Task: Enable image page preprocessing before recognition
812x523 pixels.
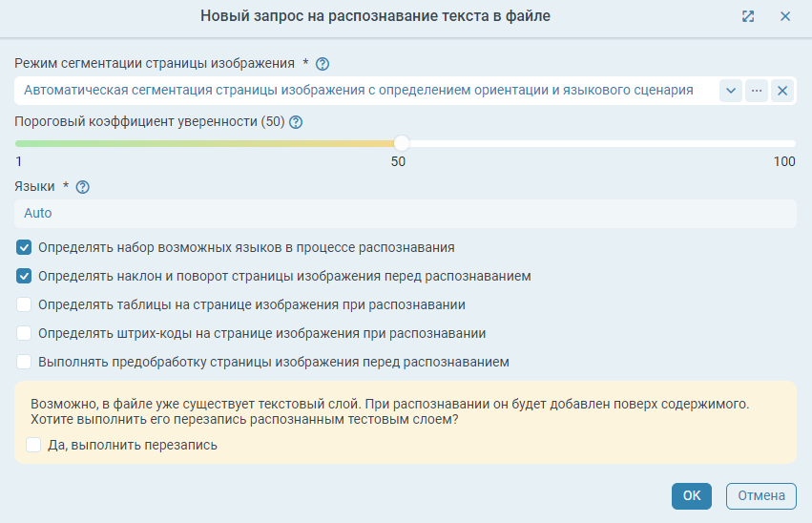Action: tap(25, 363)
